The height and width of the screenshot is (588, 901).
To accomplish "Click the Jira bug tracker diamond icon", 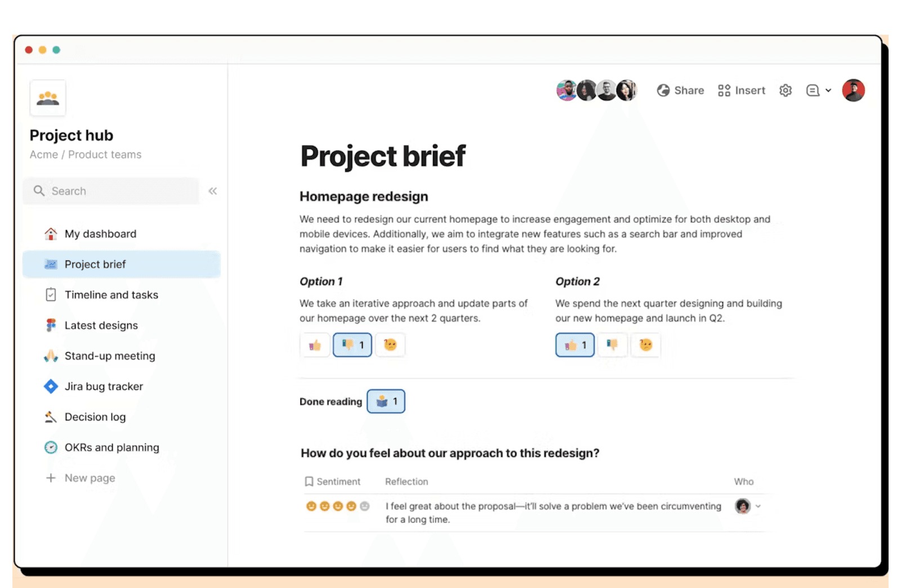I will pyautogui.click(x=51, y=387).
